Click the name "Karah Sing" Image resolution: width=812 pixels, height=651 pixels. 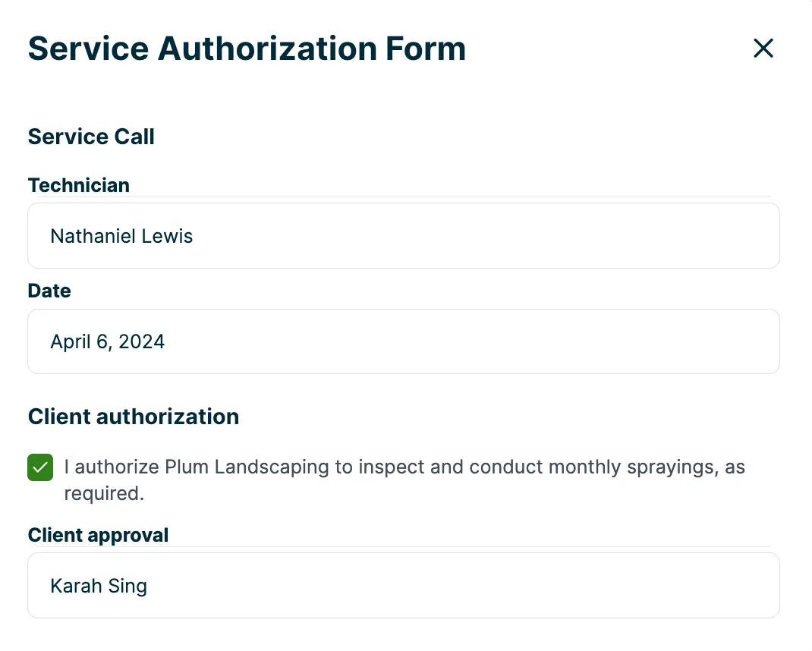[99, 586]
